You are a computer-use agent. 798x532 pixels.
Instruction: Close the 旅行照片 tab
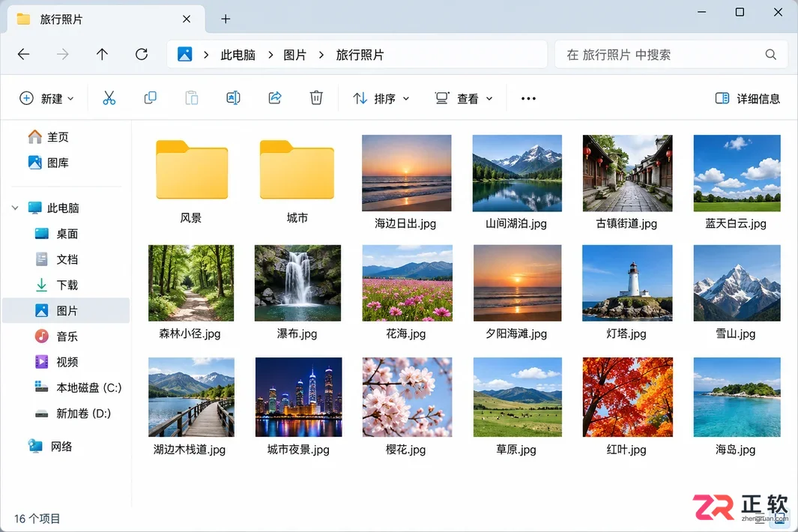click(187, 19)
